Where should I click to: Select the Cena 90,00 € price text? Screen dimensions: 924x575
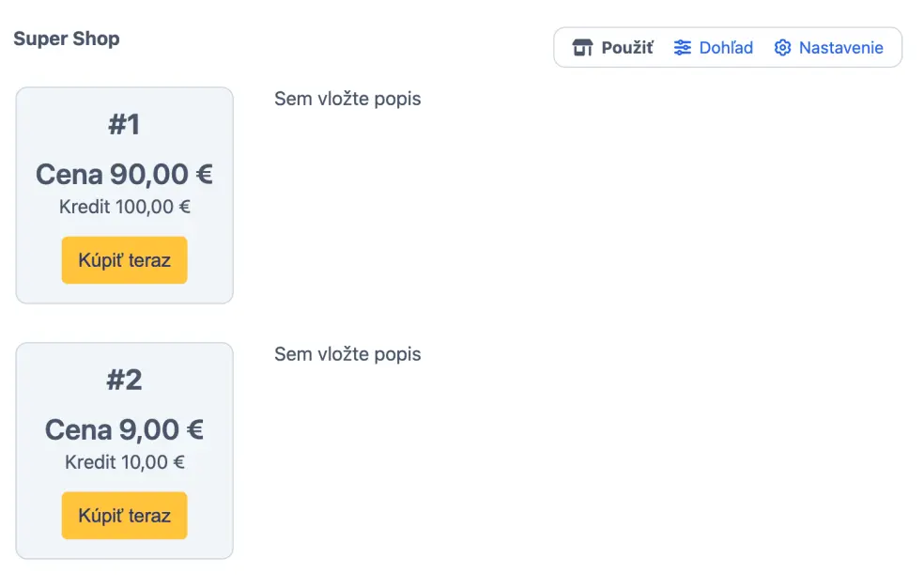(124, 175)
